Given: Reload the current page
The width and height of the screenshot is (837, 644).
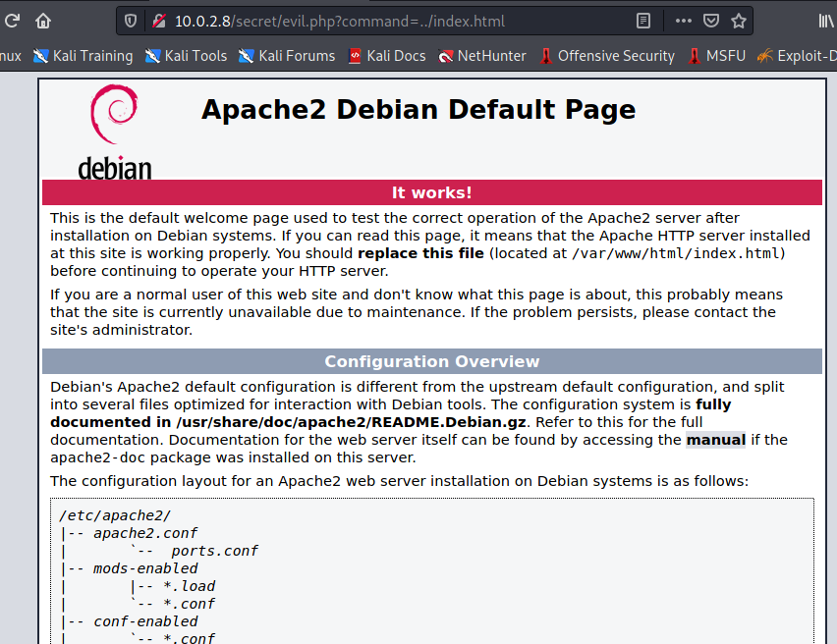Looking at the screenshot, I should (x=12, y=21).
